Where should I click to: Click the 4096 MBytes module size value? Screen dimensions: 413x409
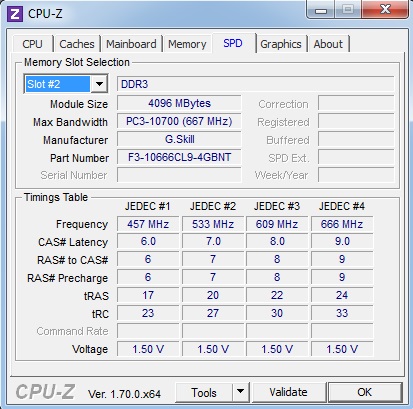tap(179, 103)
